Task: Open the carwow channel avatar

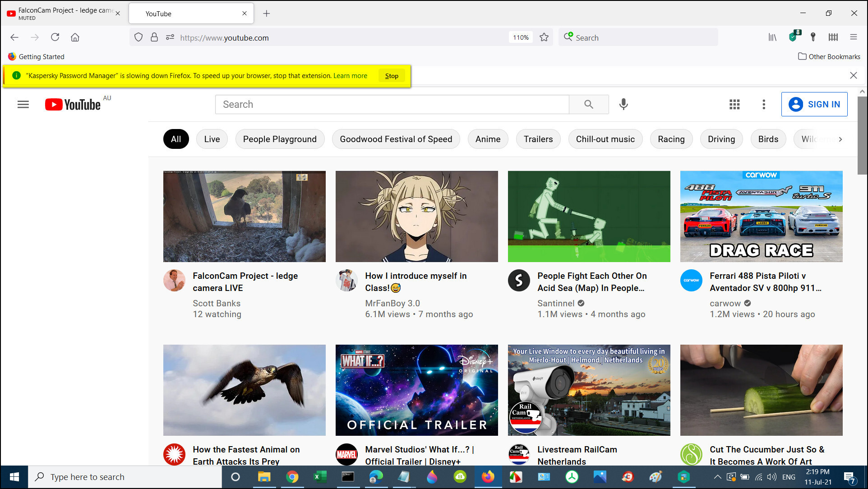Action: click(x=691, y=281)
